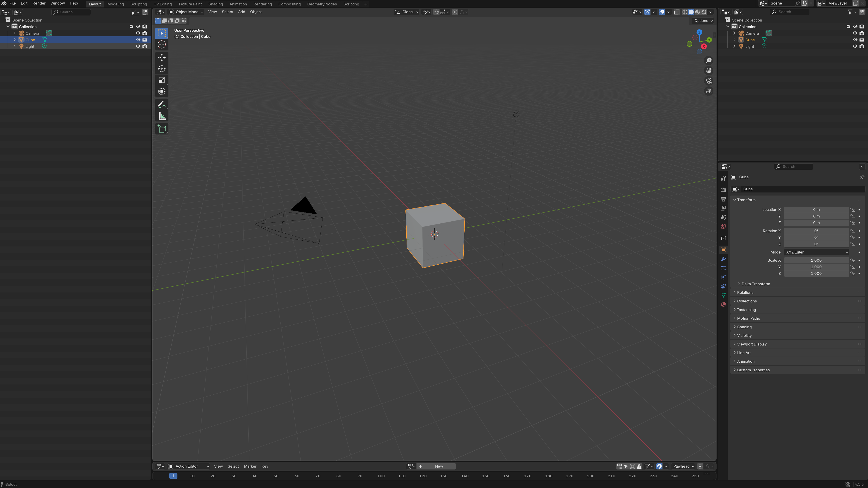This screenshot has width=868, height=488.
Task: Activate the Annotate pencil tool
Action: pos(162,105)
